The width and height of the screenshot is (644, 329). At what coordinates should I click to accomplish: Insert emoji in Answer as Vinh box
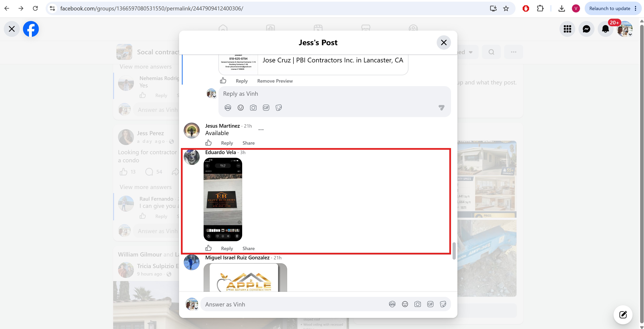(405, 304)
